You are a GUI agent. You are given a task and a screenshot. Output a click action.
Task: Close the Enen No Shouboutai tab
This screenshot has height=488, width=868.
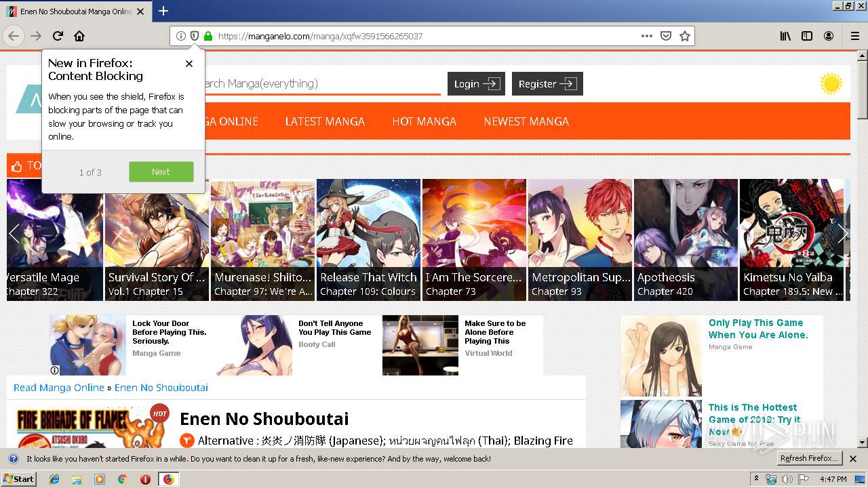[140, 11]
